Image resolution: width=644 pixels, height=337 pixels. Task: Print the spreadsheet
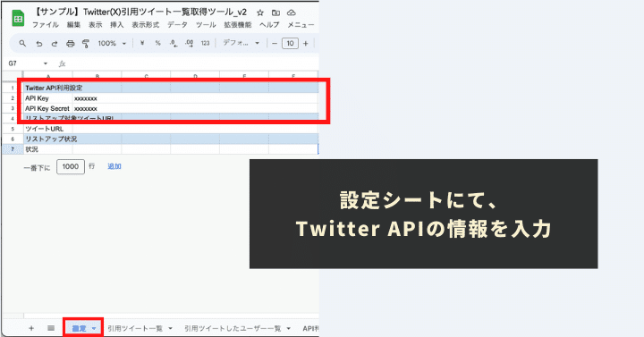click(71, 43)
